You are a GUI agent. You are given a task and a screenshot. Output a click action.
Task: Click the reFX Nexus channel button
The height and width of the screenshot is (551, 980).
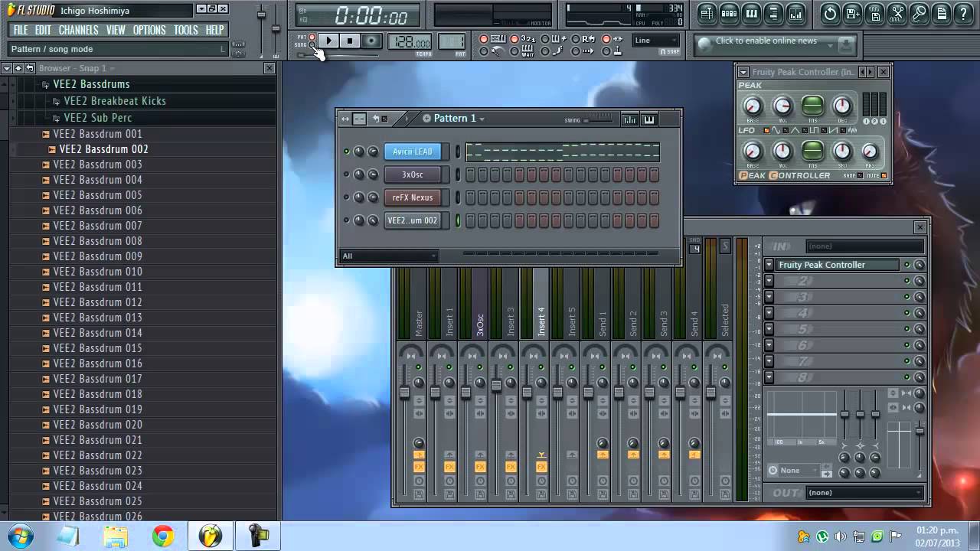coord(413,197)
